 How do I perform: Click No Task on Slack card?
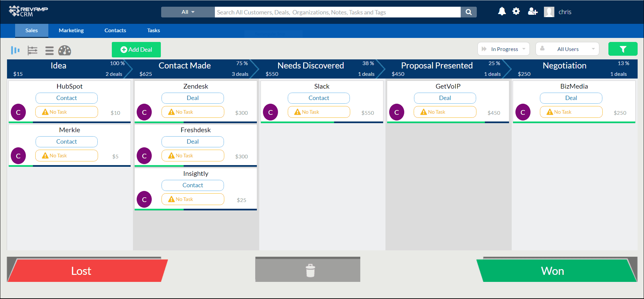click(319, 112)
